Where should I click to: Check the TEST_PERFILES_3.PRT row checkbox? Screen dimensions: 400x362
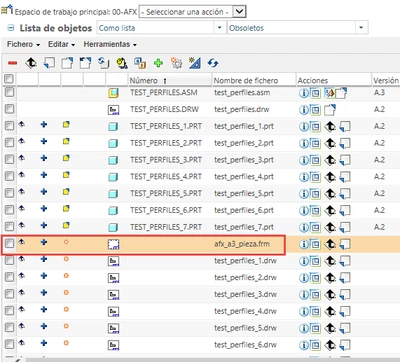tap(9, 160)
